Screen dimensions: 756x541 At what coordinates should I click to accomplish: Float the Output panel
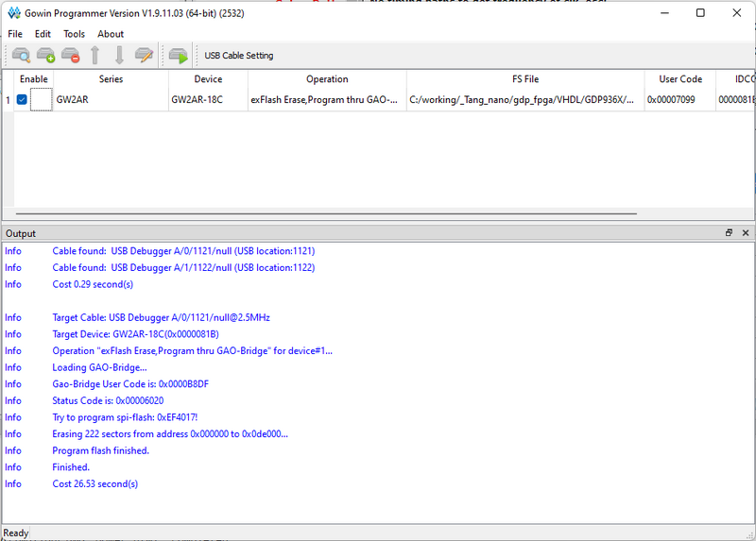729,233
